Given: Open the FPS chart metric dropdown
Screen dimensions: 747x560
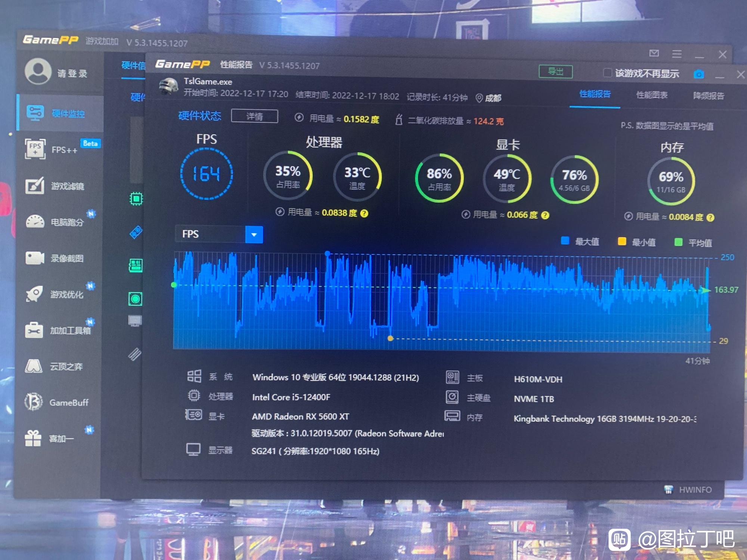Looking at the screenshot, I should (254, 235).
